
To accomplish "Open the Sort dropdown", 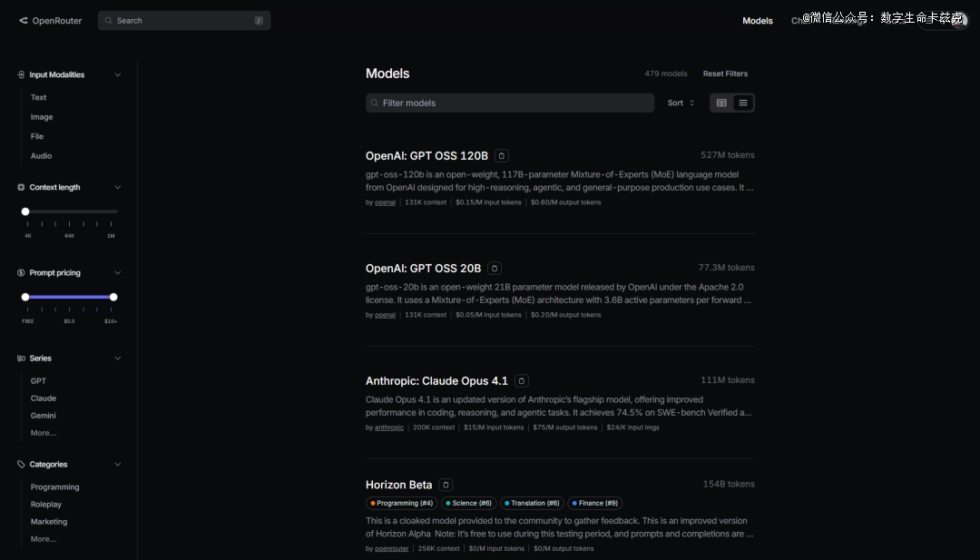I will [681, 103].
